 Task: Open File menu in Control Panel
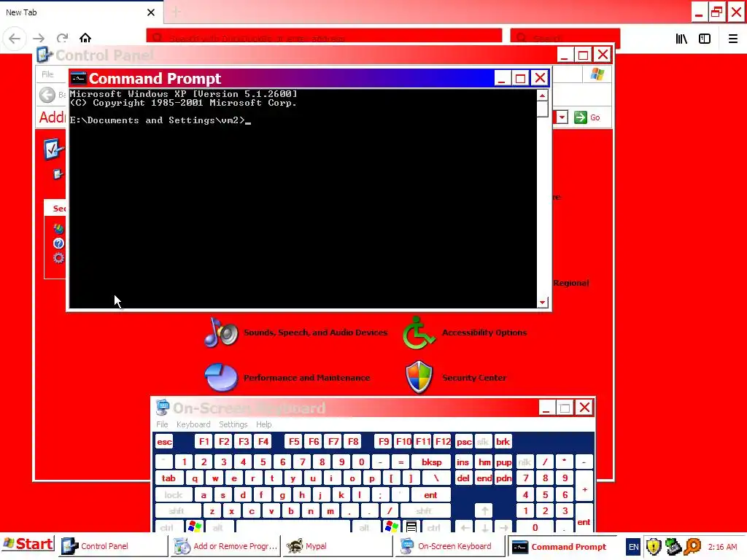coord(47,74)
